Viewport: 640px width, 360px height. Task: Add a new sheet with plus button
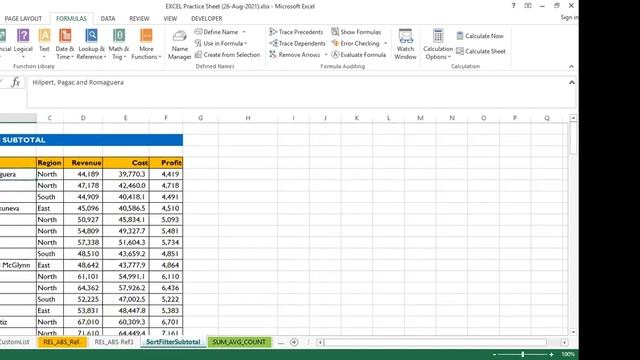point(294,342)
